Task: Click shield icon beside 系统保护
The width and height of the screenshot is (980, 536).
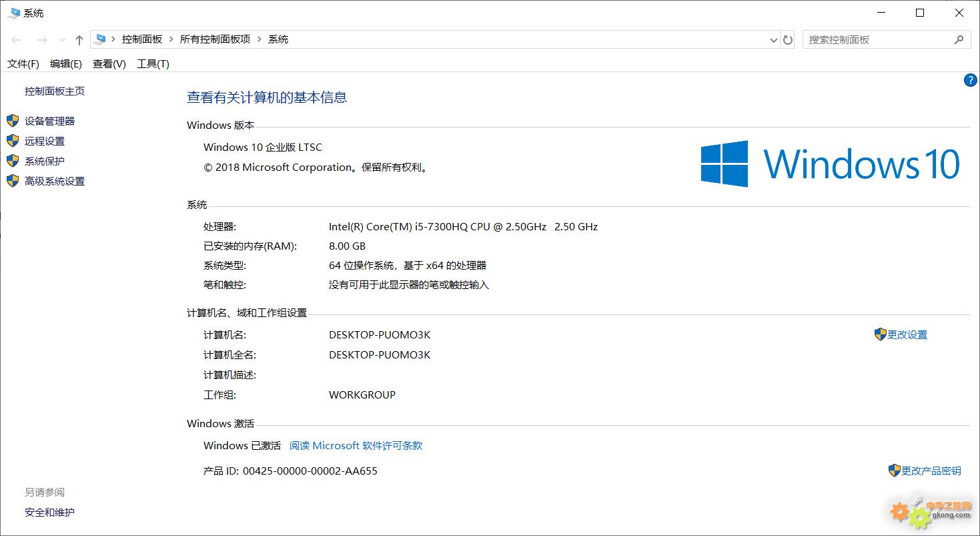Action: click(13, 161)
